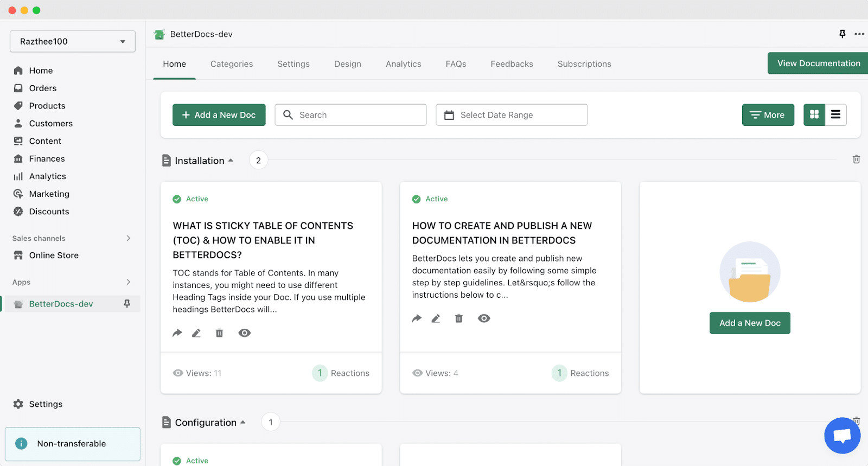868x466 pixels.
Task: Expand the Sales channels section
Action: pos(128,238)
